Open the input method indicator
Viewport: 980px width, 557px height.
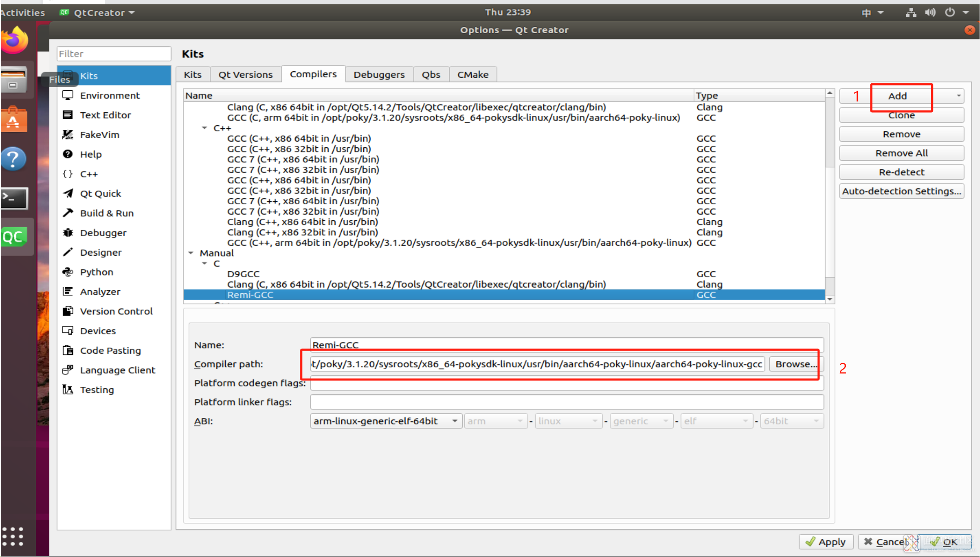pos(872,13)
